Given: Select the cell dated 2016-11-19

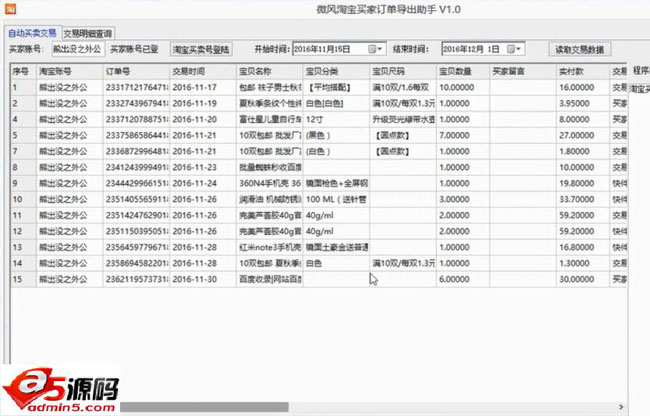Looking at the screenshot, I should pos(203,104).
